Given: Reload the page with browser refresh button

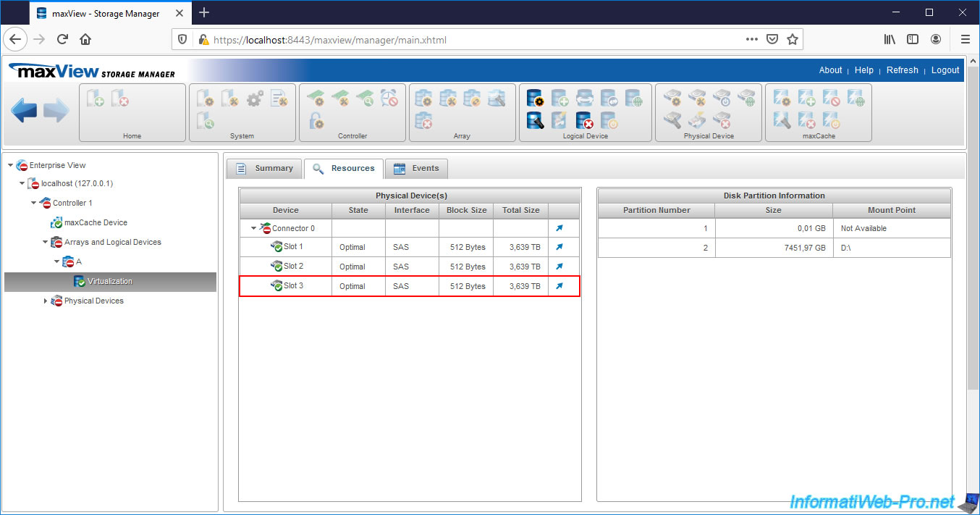Looking at the screenshot, I should (x=62, y=39).
